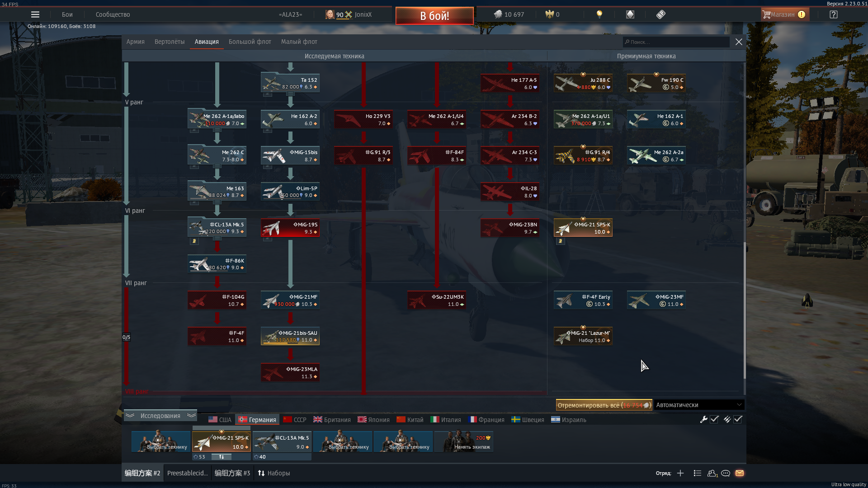The height and width of the screenshot is (488, 868).
Task: Click the wrench auto-repair icon
Action: tap(703, 419)
